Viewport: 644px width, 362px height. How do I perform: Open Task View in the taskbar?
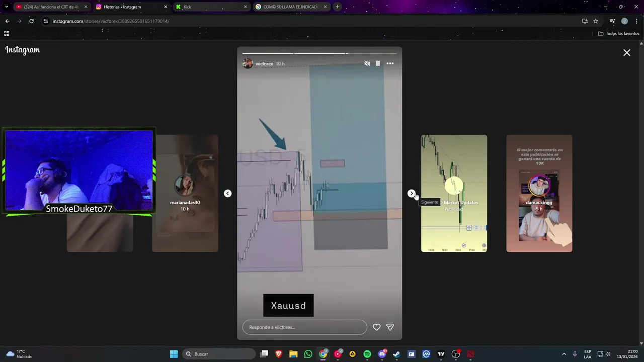(x=264, y=354)
